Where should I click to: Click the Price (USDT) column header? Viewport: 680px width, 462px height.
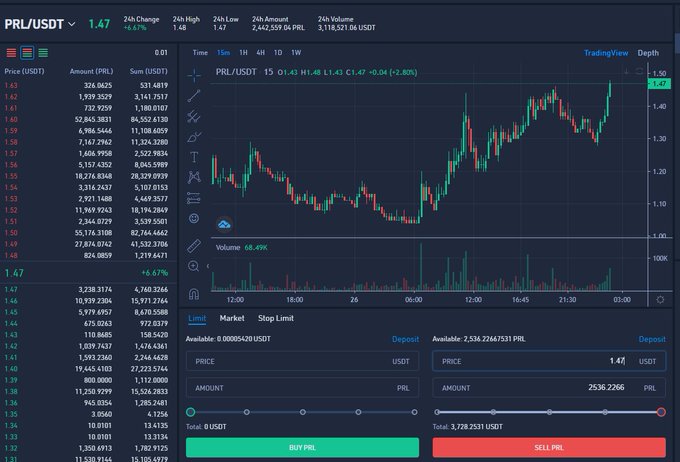24,71
